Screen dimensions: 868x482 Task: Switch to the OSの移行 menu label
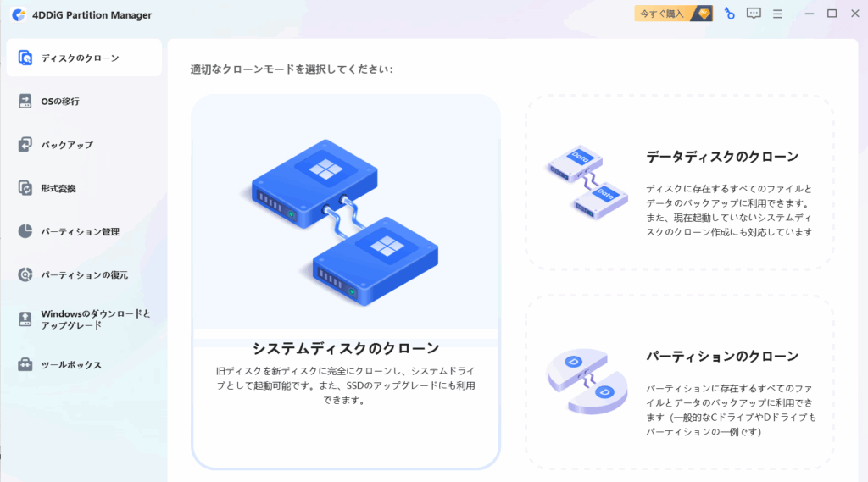[x=60, y=102]
